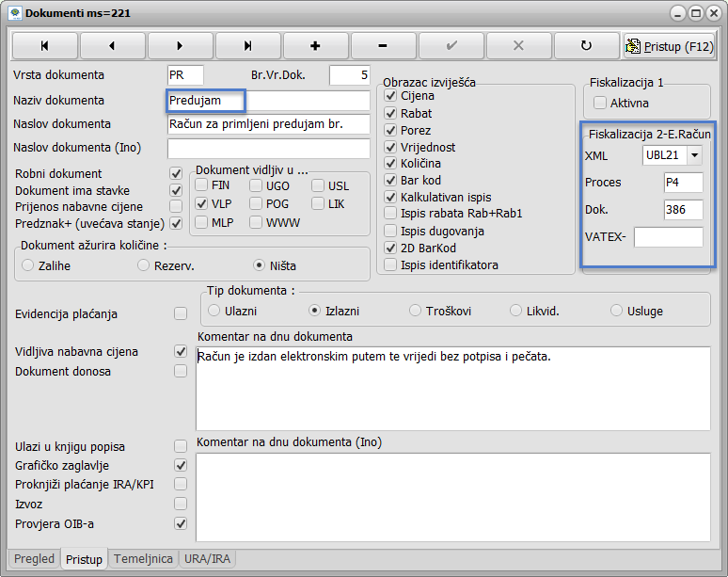Toggle the Rabat checkbox
Viewport: 728px width, 577px height.
point(391,114)
